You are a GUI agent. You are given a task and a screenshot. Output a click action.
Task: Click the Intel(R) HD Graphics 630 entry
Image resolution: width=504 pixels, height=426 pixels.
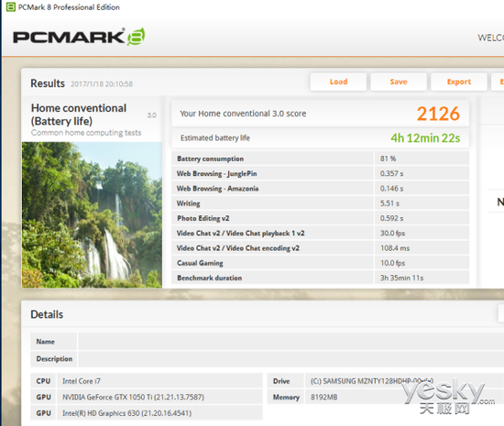[x=159, y=413]
